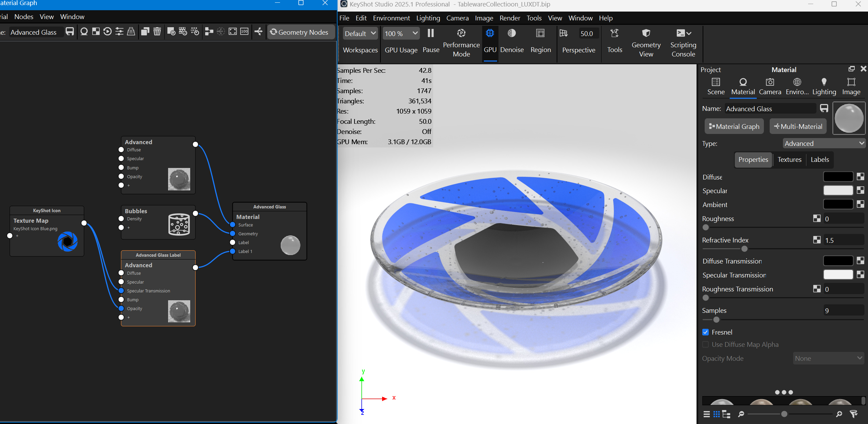Undock the Project panel
868x424 pixels.
coord(852,69)
